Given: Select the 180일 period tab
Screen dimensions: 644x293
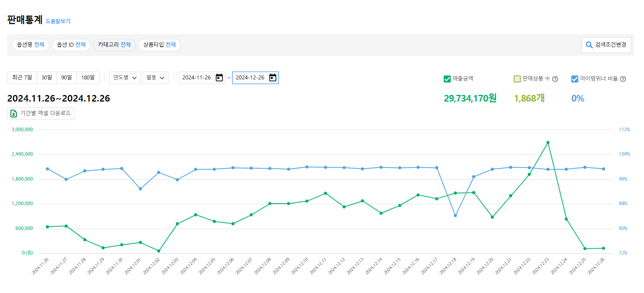Looking at the screenshot, I should (88, 78).
